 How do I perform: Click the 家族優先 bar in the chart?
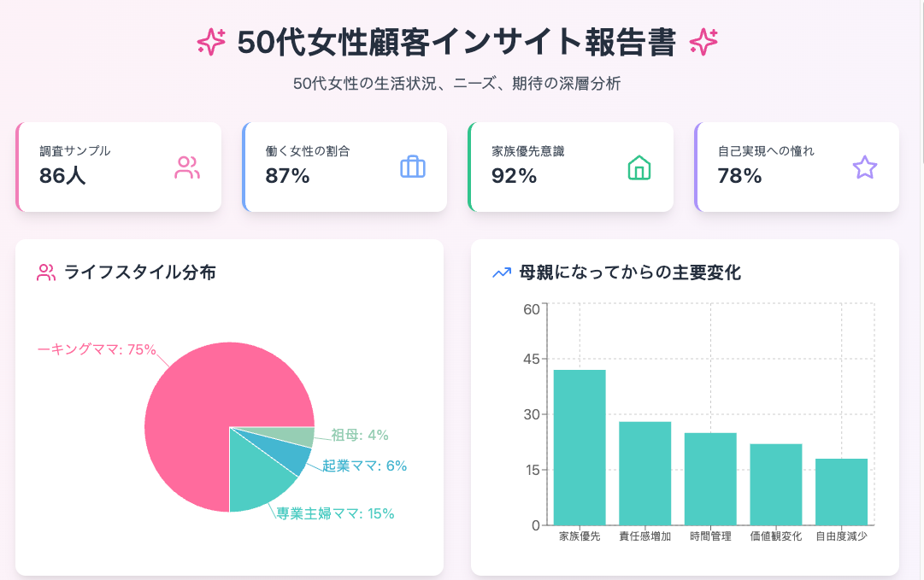click(x=580, y=447)
